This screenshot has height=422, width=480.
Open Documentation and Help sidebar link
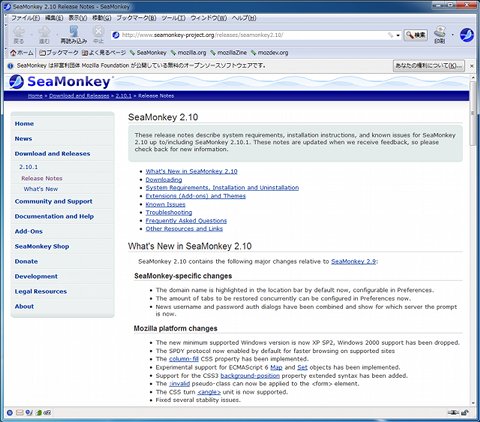pos(54,216)
